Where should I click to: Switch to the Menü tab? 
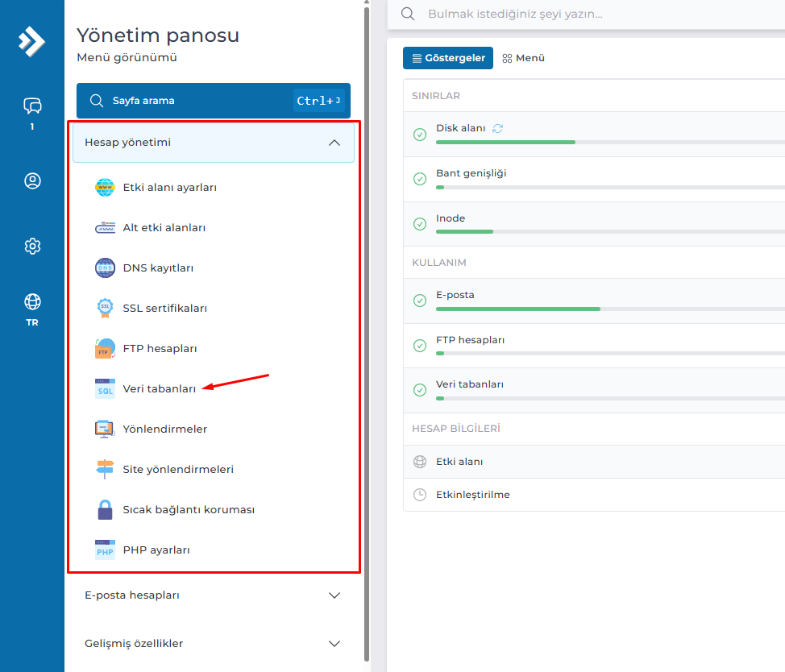524,58
